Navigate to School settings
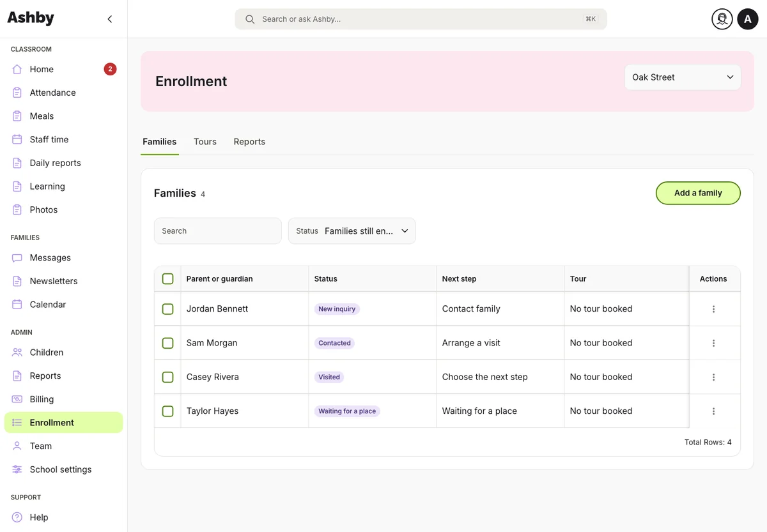 click(x=63, y=469)
